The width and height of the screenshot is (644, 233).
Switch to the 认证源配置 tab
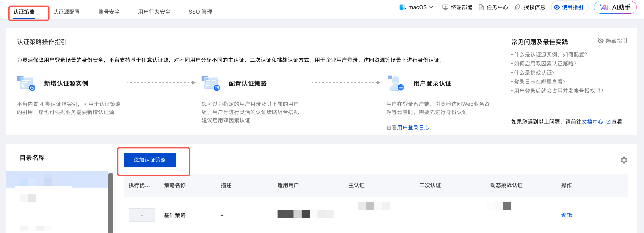tap(67, 12)
